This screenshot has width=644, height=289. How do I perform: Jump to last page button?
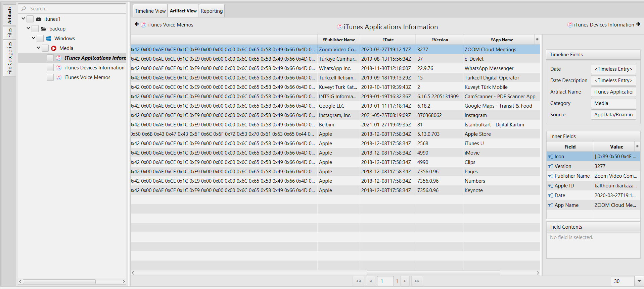(417, 281)
